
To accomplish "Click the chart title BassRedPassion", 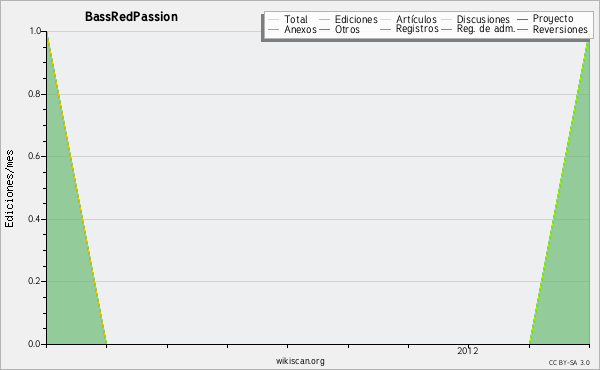I will click(x=131, y=17).
